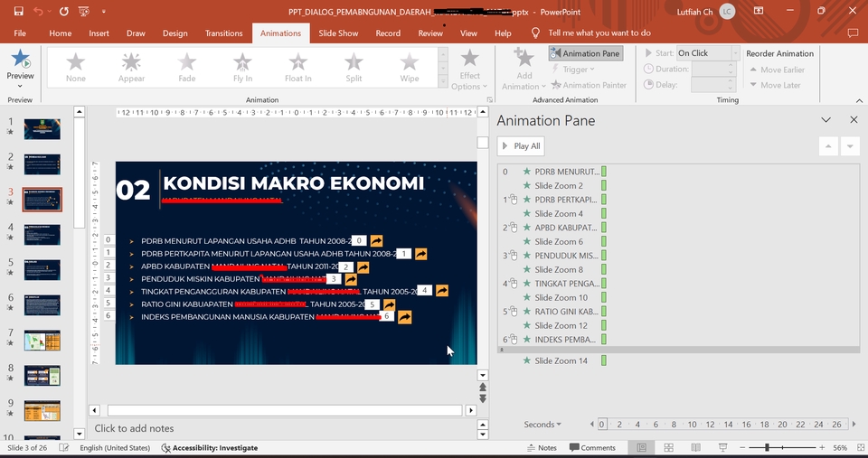Apply the Fly In animation

(242, 68)
